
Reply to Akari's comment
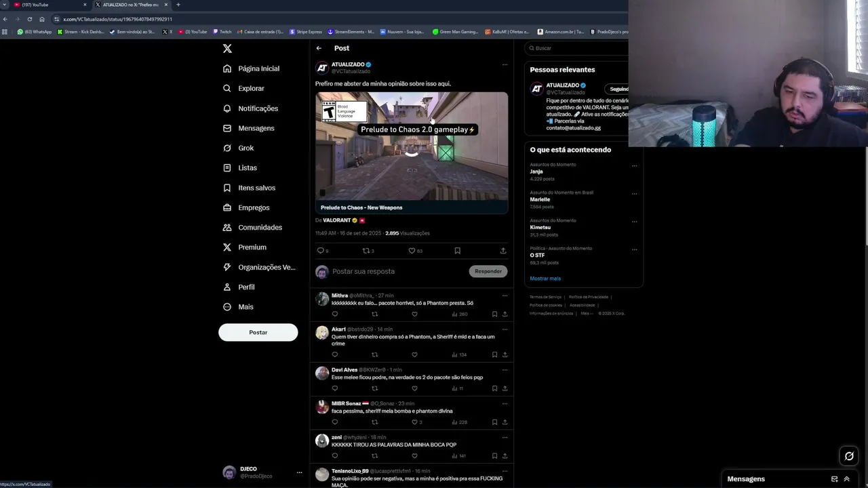[334, 354]
